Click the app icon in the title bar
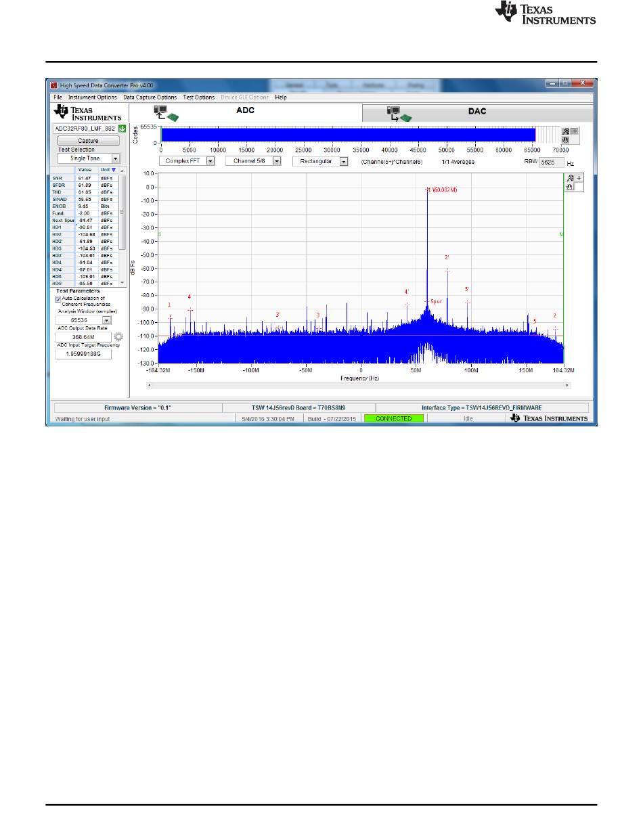The width and height of the screenshot is (643, 840). pos(54,85)
